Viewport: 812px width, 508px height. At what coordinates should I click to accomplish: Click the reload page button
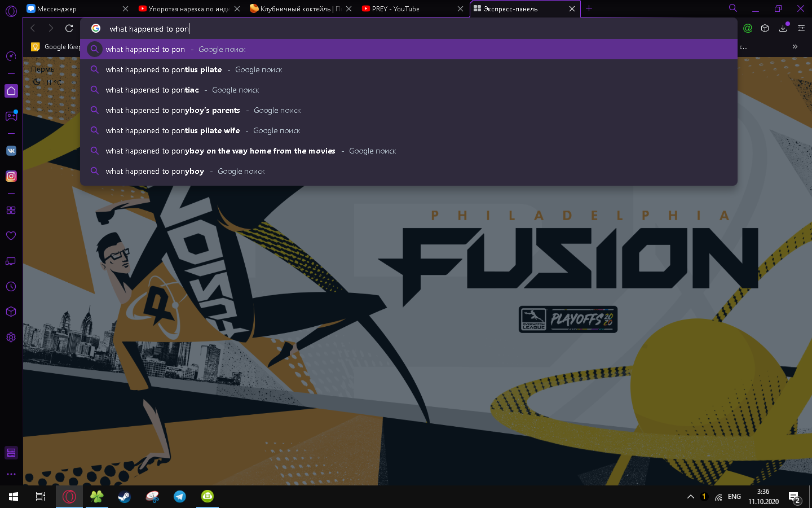[69, 28]
